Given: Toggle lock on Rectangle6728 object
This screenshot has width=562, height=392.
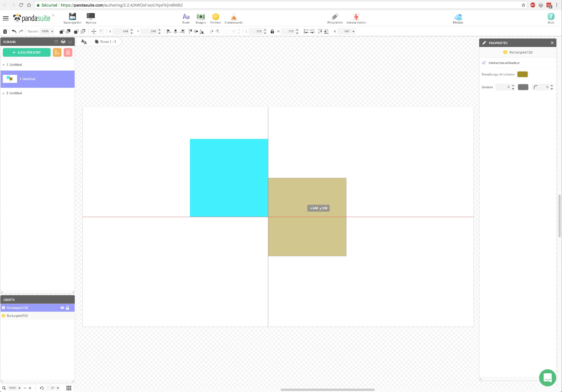Looking at the screenshot, I should pos(68,308).
